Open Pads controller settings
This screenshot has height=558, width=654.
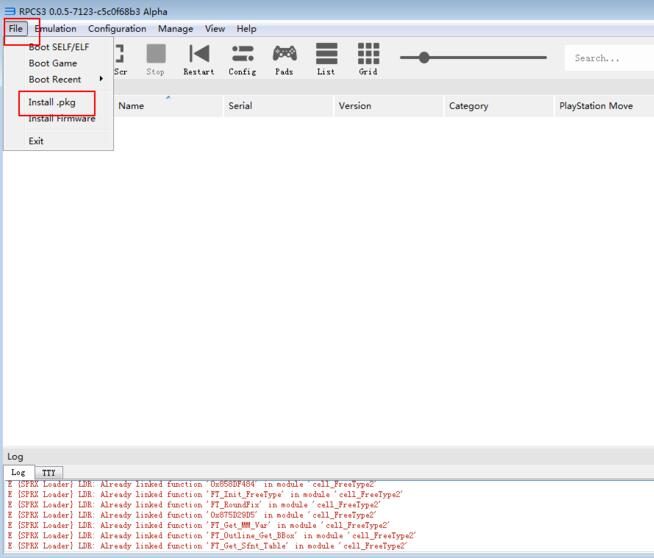click(x=284, y=60)
